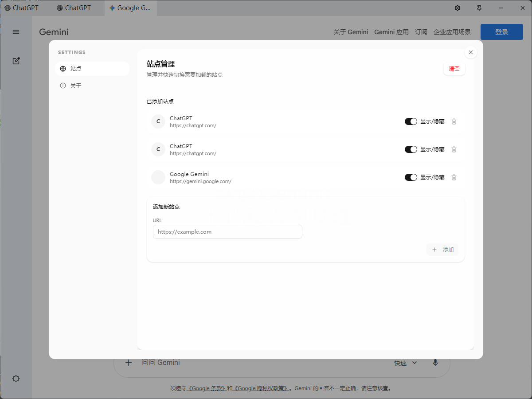Open the 《Google 隐私权政策》 link
The width and height of the screenshot is (532, 399).
pos(261,388)
